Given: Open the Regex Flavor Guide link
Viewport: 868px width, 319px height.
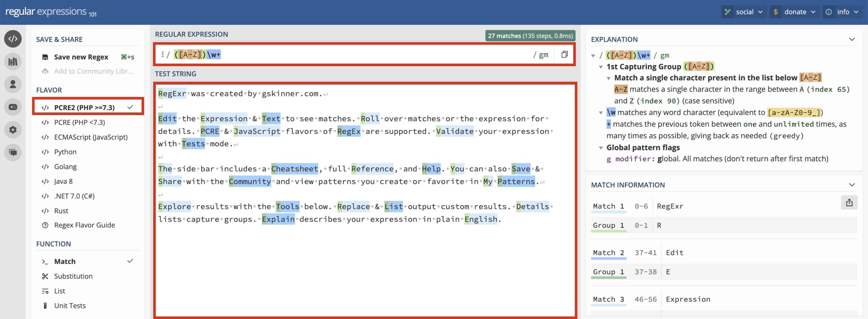Looking at the screenshot, I should (x=84, y=225).
